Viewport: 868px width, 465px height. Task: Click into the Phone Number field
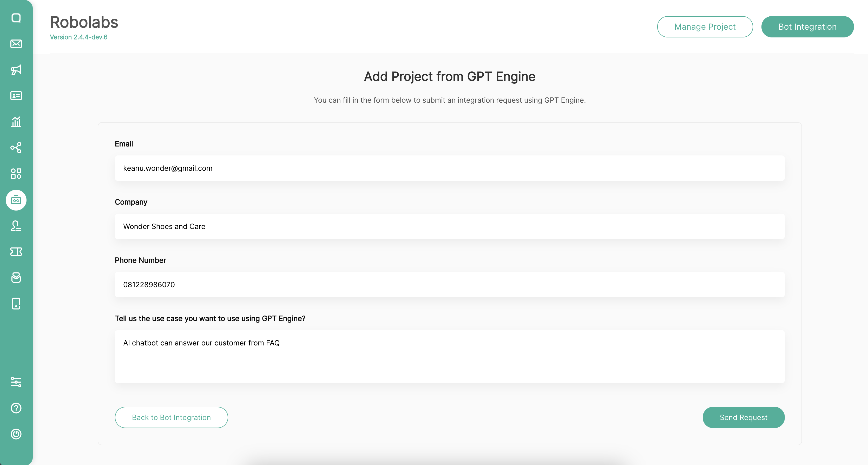450,285
